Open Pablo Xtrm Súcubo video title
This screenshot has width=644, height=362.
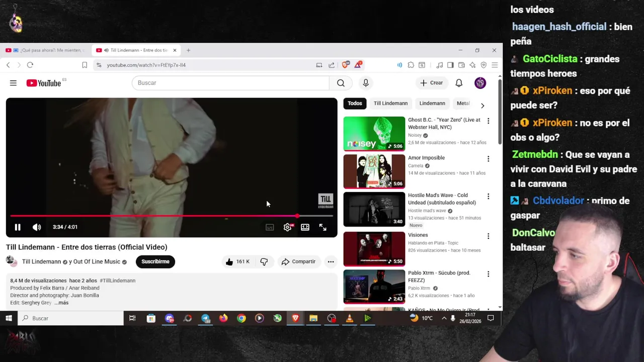point(439,277)
